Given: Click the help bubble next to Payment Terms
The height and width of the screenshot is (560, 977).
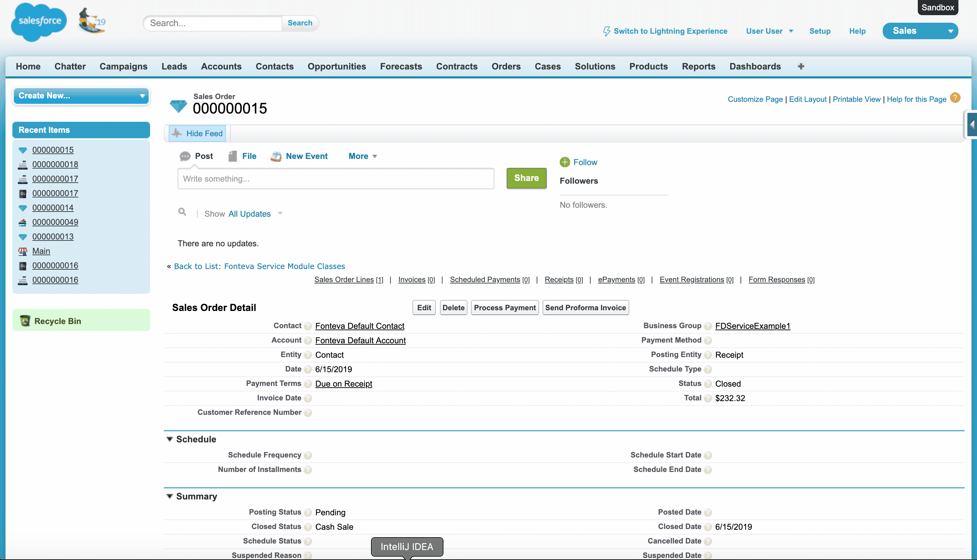Looking at the screenshot, I should tap(307, 384).
